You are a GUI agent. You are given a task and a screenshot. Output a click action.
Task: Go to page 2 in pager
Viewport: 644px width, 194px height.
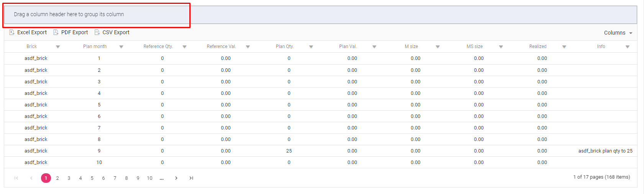coord(58,178)
